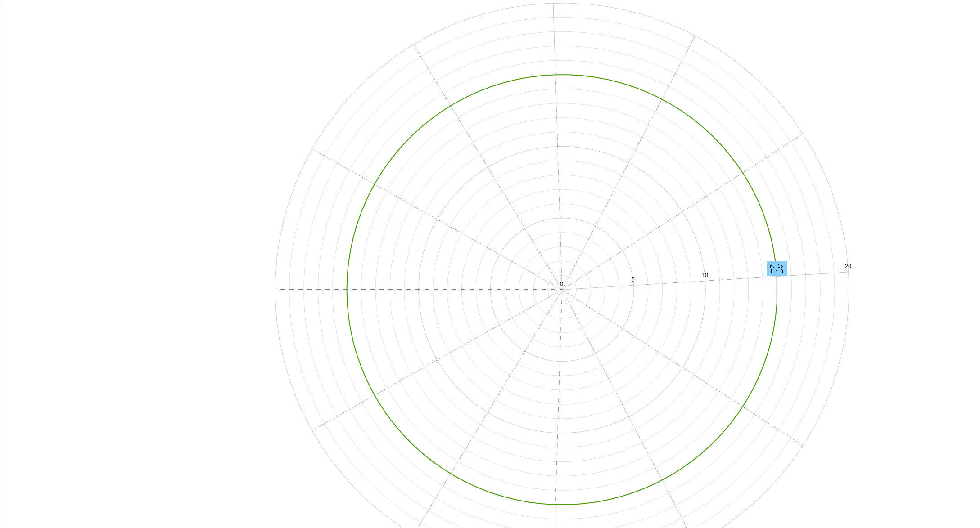Click top end of the near-vertical radial line
Screen dimensions: 980x528
pyautogui.click(x=553, y=4)
